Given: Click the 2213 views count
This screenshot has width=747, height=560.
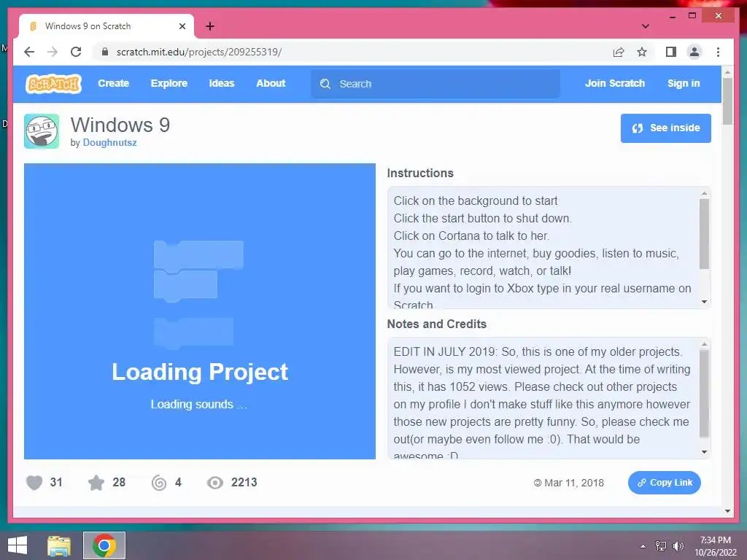Looking at the screenshot, I should pos(244,483).
